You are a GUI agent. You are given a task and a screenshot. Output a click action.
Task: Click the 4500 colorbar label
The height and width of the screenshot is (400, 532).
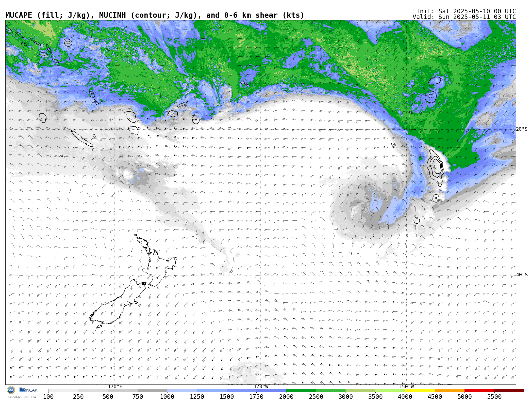pos(435,397)
